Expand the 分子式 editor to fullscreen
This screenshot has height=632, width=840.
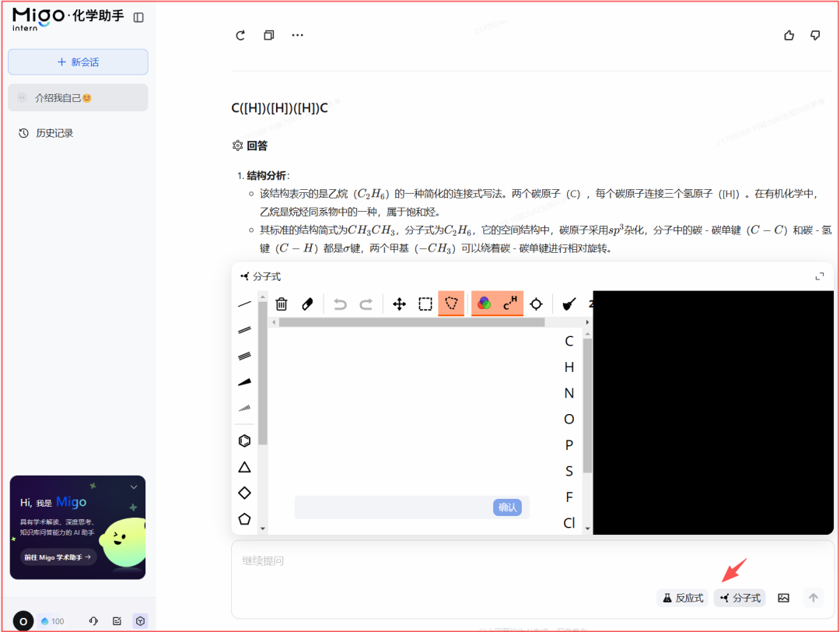coord(820,276)
